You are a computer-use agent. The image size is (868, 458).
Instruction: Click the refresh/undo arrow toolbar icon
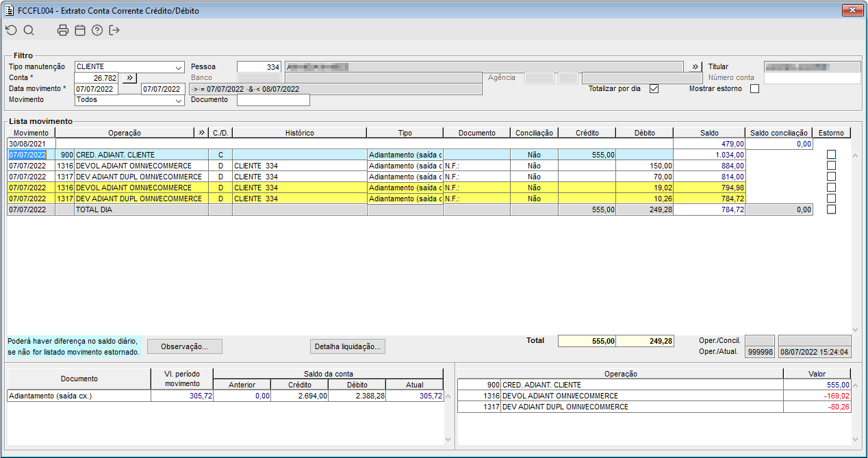pyautogui.click(x=11, y=30)
